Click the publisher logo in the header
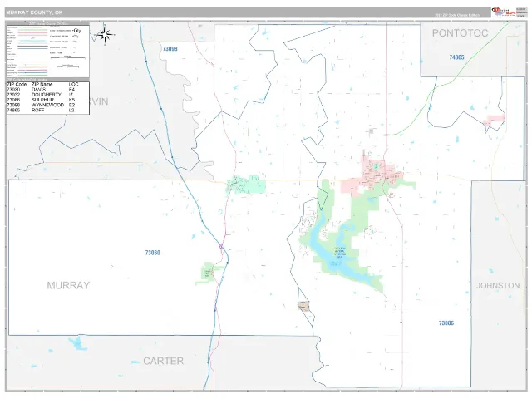 pyautogui.click(x=504, y=12)
